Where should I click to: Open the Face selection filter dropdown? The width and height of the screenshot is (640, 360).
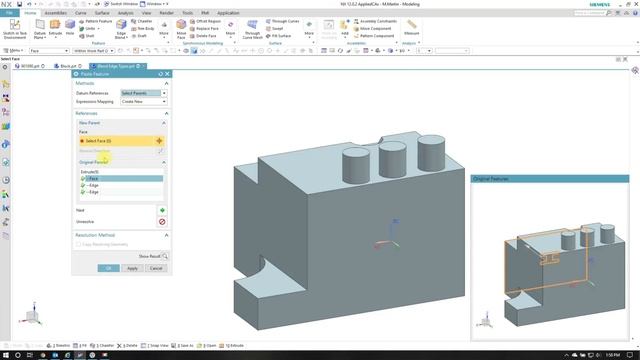coord(49,51)
